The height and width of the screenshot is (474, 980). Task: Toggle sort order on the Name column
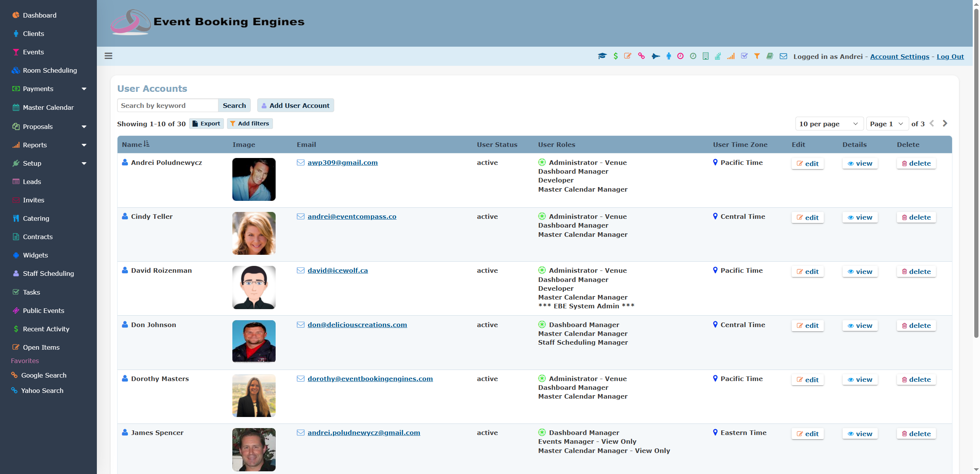click(x=147, y=143)
